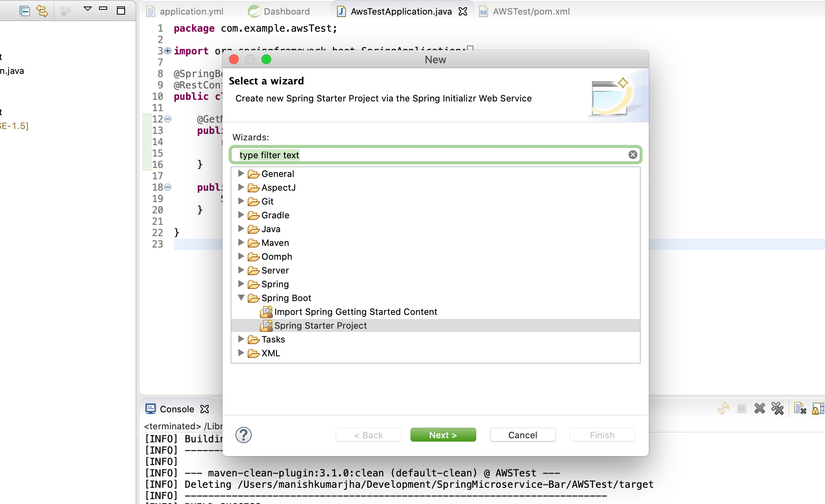Expand the Oomph folder
This screenshot has width=825, height=504.
(241, 256)
